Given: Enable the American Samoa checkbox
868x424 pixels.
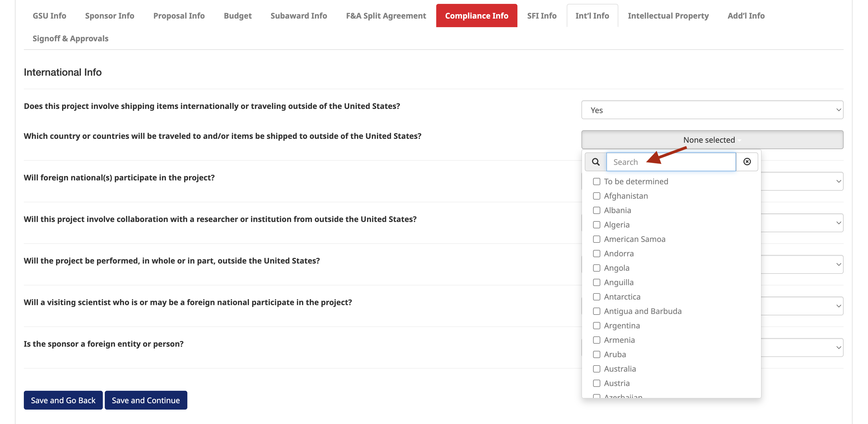Looking at the screenshot, I should point(596,239).
